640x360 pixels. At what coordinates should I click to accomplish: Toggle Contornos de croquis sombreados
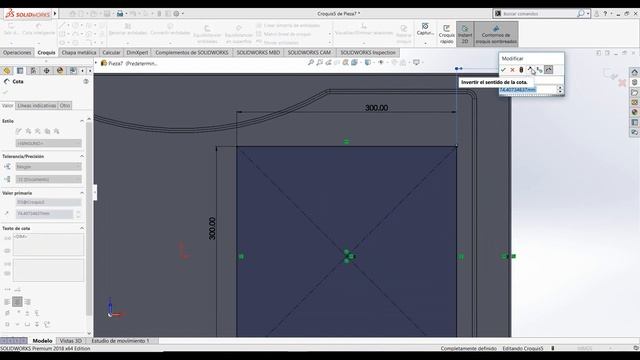[496, 33]
